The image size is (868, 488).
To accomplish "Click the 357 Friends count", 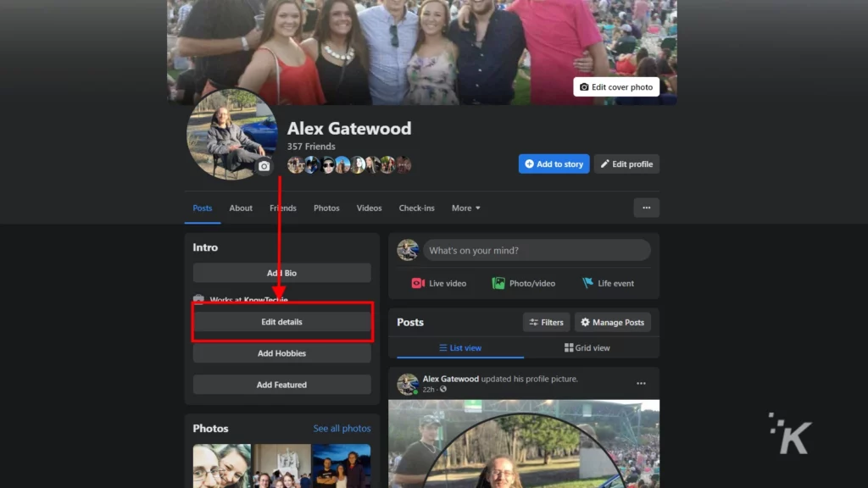I will pyautogui.click(x=311, y=147).
